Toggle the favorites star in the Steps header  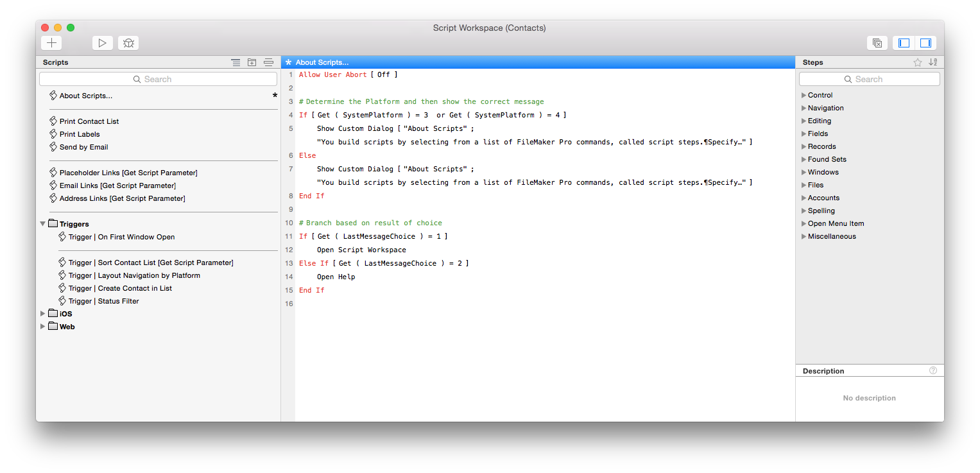918,62
